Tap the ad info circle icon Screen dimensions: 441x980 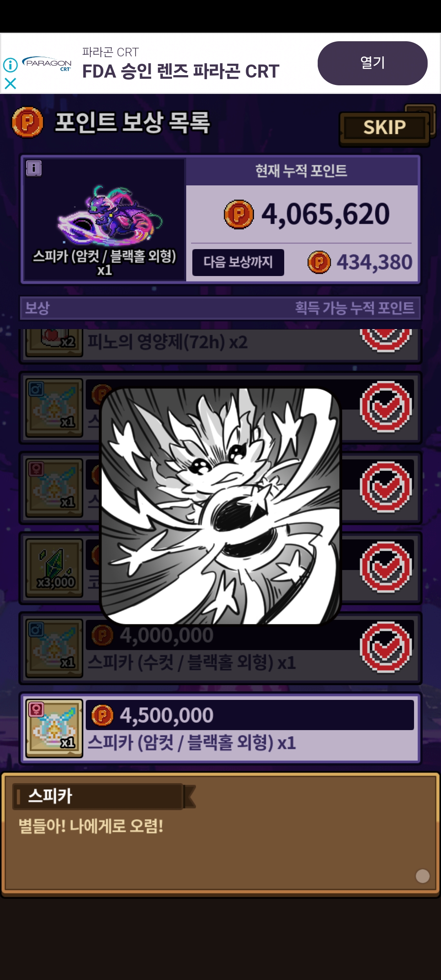click(x=10, y=65)
